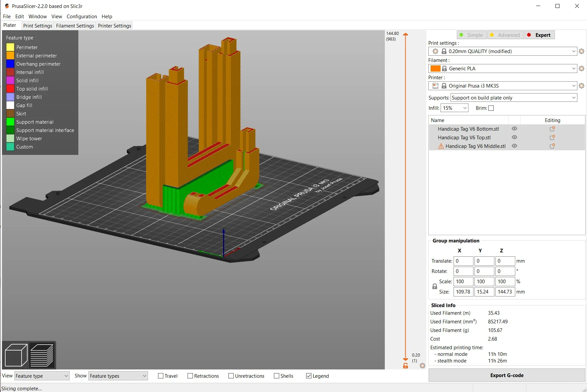Click edit icon for Handicap Tag V6 Top.stl
This screenshot has height=392, width=587.
point(552,138)
